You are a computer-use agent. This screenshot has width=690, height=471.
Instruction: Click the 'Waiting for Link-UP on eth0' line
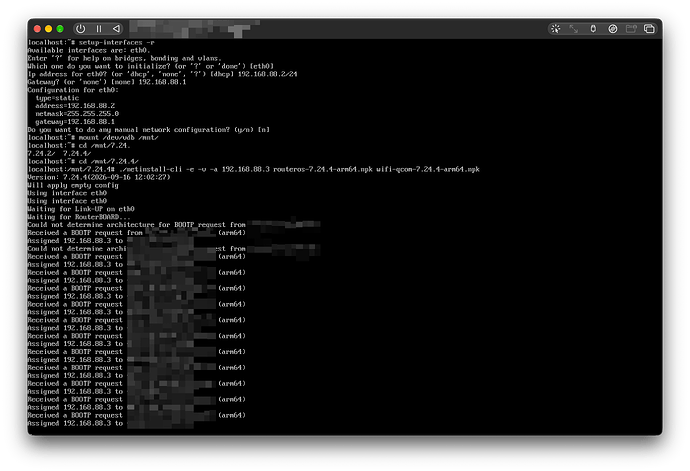point(81,209)
